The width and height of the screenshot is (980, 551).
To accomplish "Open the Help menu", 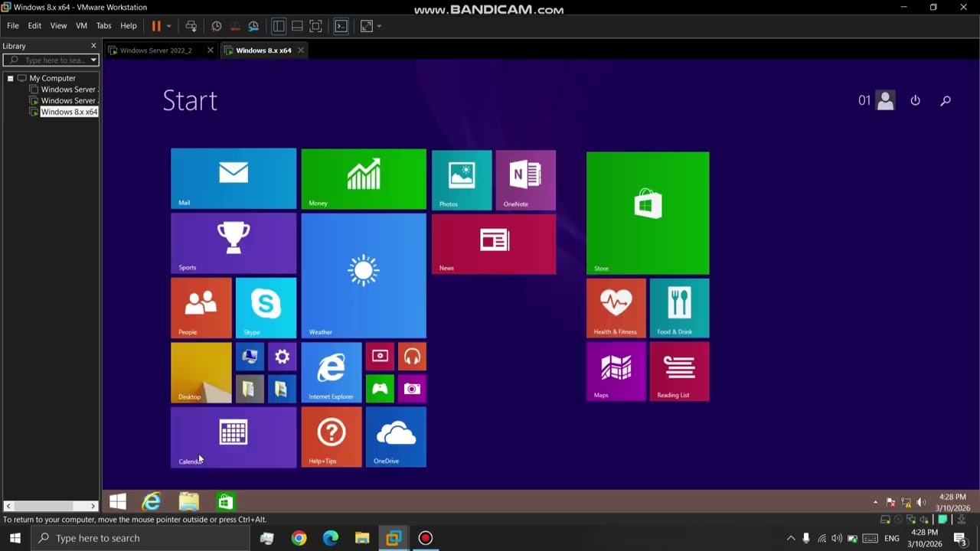I will click(x=129, y=26).
